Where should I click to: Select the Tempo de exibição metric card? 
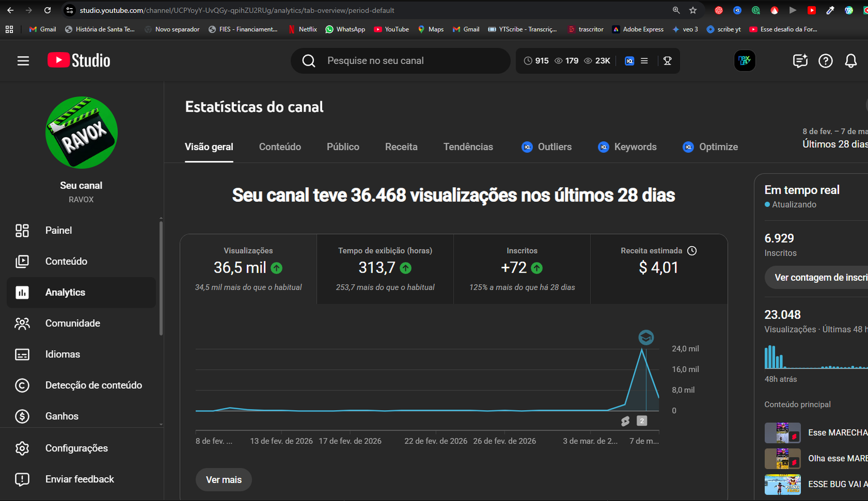pos(385,269)
